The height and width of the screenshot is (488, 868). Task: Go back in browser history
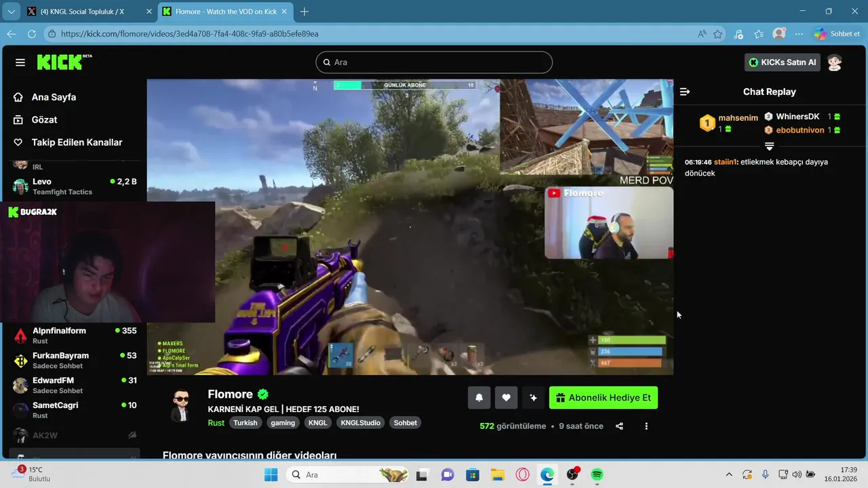pyautogui.click(x=12, y=34)
